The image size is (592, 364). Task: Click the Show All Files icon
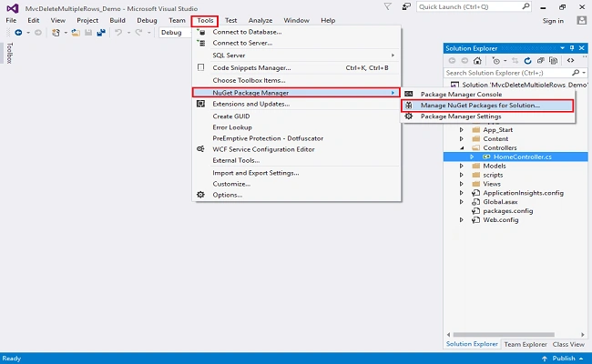click(554, 60)
